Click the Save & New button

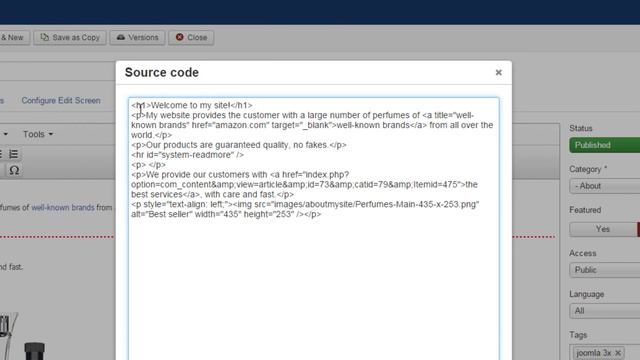(14, 38)
